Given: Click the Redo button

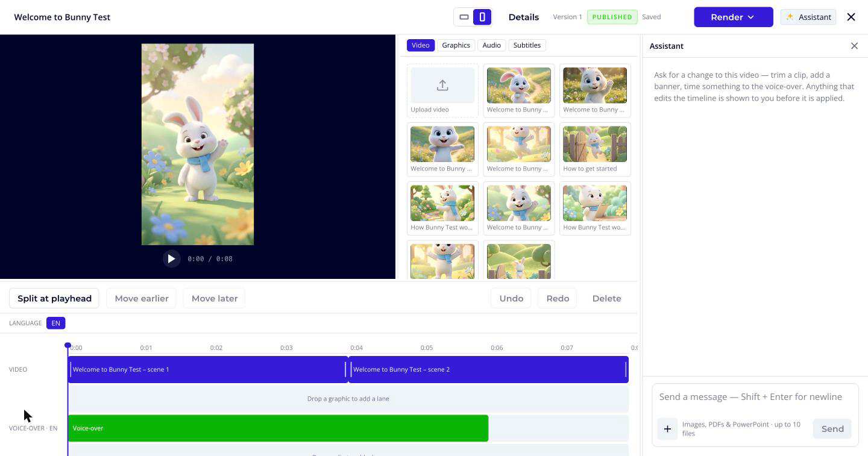Looking at the screenshot, I should click(x=558, y=298).
